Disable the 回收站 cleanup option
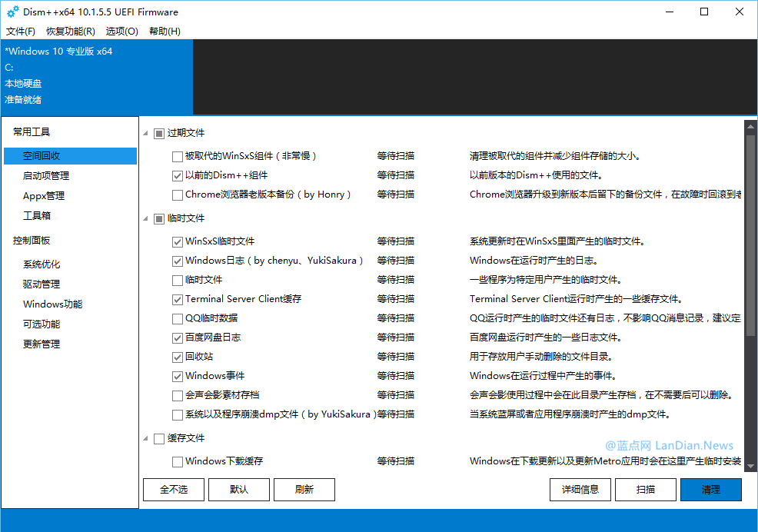Viewport: 758px width, 532px height. coord(177,356)
